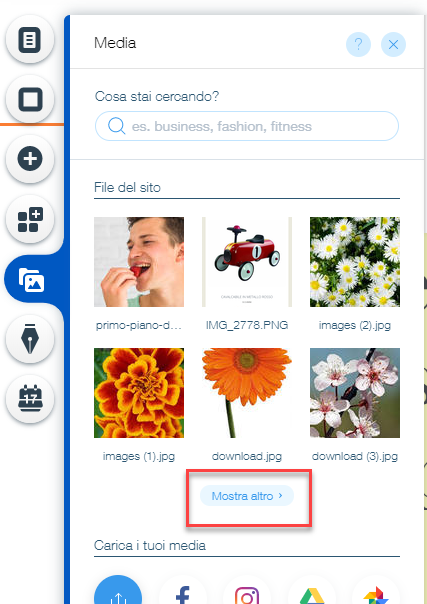Click the magnifier search icon
This screenshot has width=427, height=604.
(x=116, y=126)
